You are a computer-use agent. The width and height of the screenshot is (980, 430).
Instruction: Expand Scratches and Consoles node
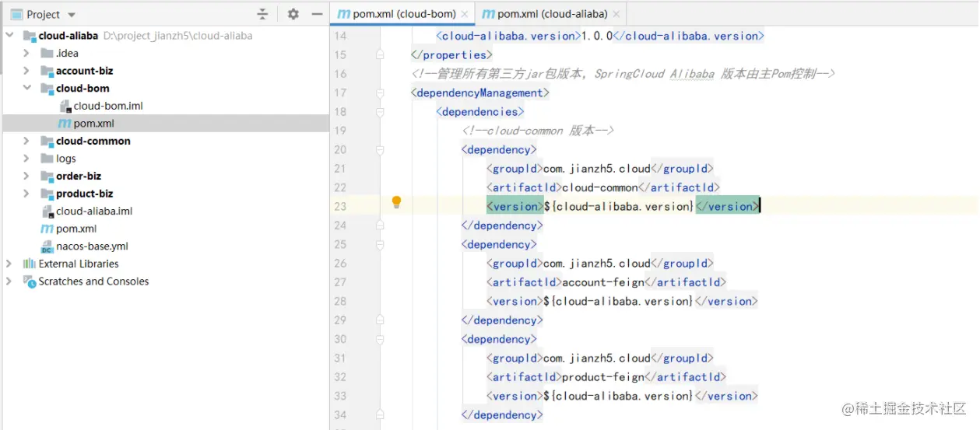tap(9, 281)
